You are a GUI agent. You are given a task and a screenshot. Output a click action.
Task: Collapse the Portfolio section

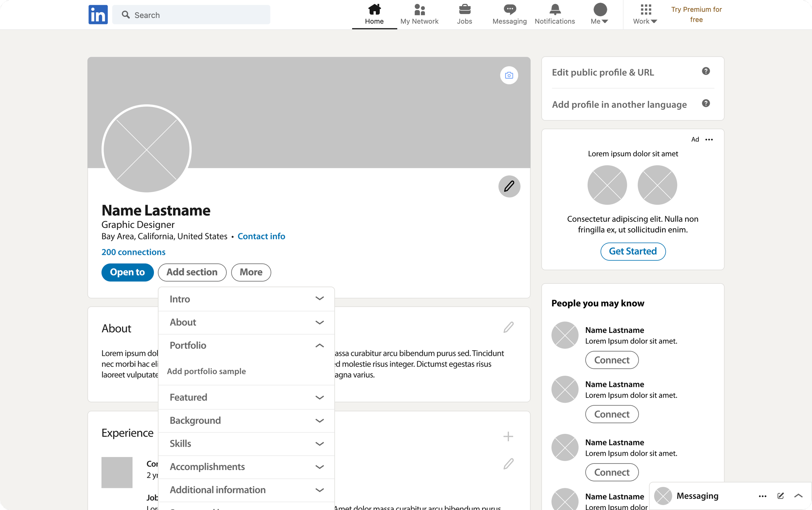(319, 346)
